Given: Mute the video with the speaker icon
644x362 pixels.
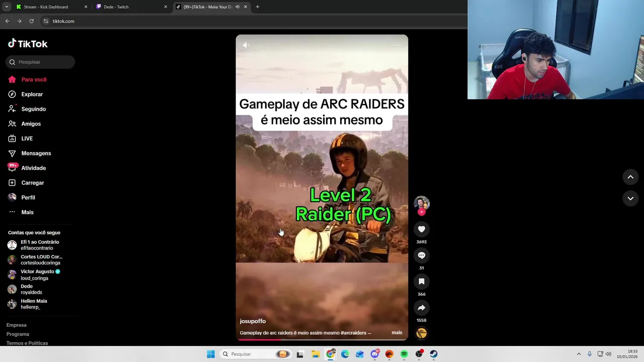Looking at the screenshot, I should (x=246, y=45).
